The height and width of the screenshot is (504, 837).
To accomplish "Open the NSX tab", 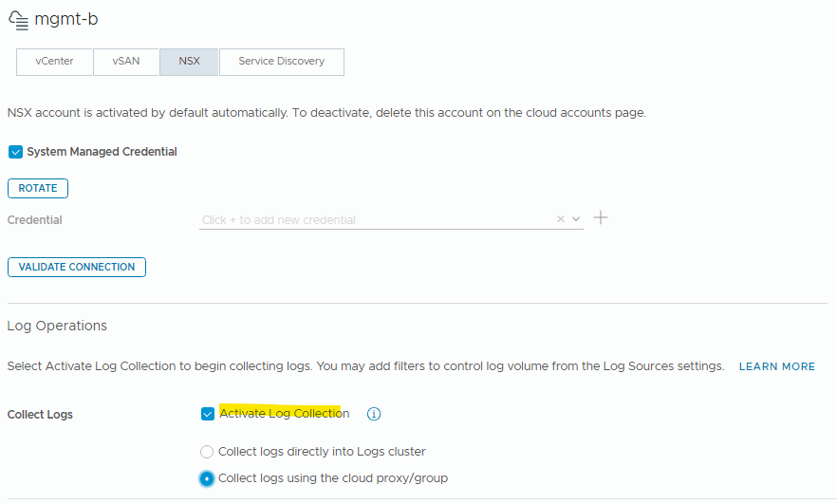I will [189, 62].
